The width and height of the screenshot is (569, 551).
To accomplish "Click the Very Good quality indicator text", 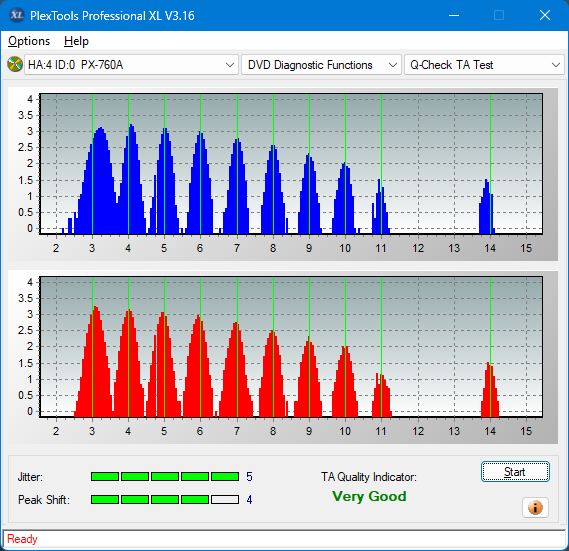I will click(369, 496).
